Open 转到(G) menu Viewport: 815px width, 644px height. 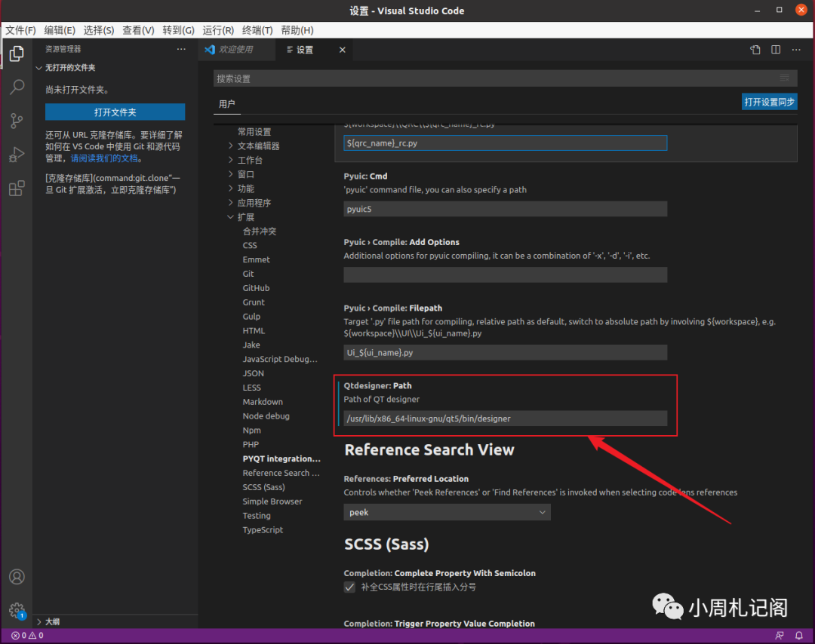point(178,30)
